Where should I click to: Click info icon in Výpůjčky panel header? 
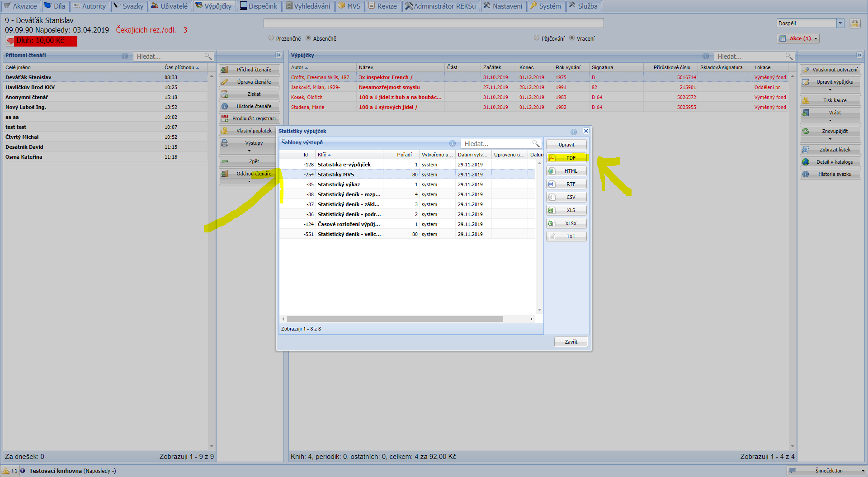pyautogui.click(x=706, y=56)
